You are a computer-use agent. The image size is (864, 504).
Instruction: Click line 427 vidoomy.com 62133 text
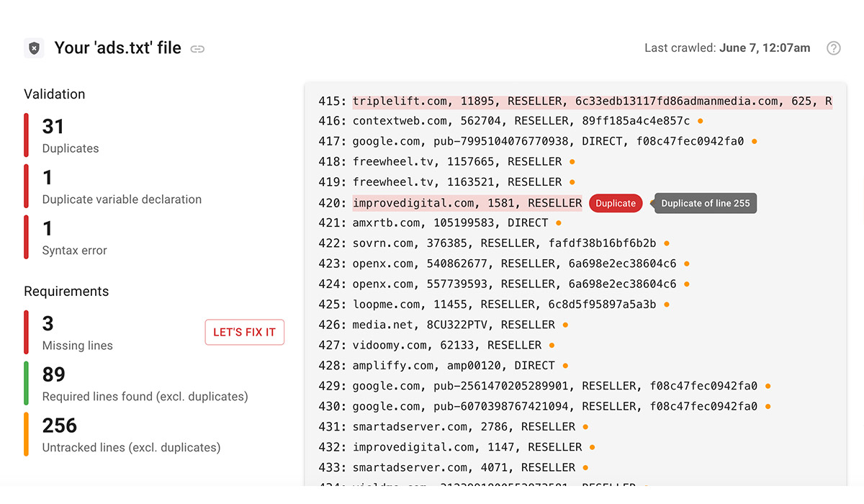(447, 346)
